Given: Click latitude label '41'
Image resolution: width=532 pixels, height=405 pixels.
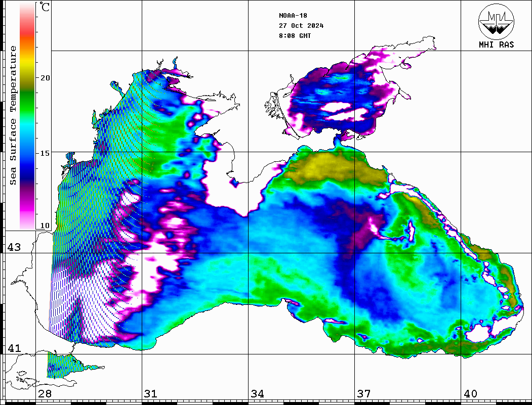Looking at the screenshot, I should 14,348.
